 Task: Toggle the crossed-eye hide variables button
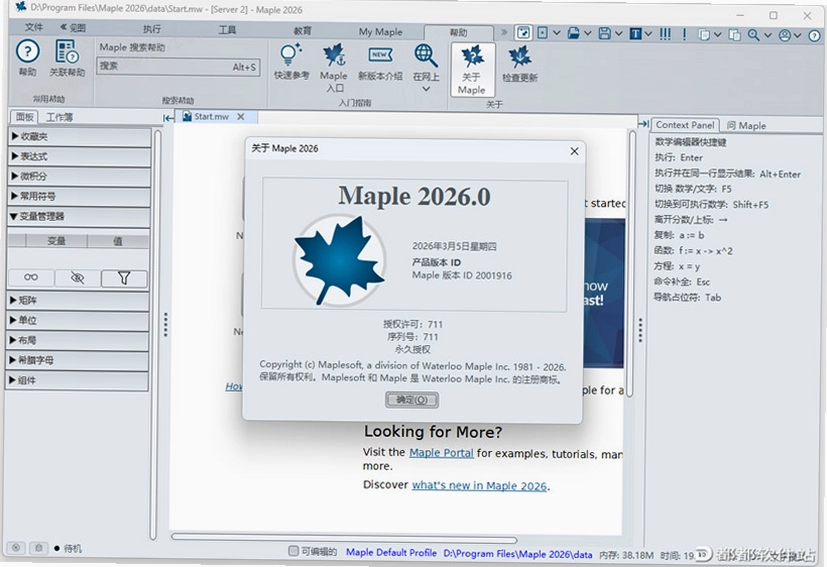point(78,277)
